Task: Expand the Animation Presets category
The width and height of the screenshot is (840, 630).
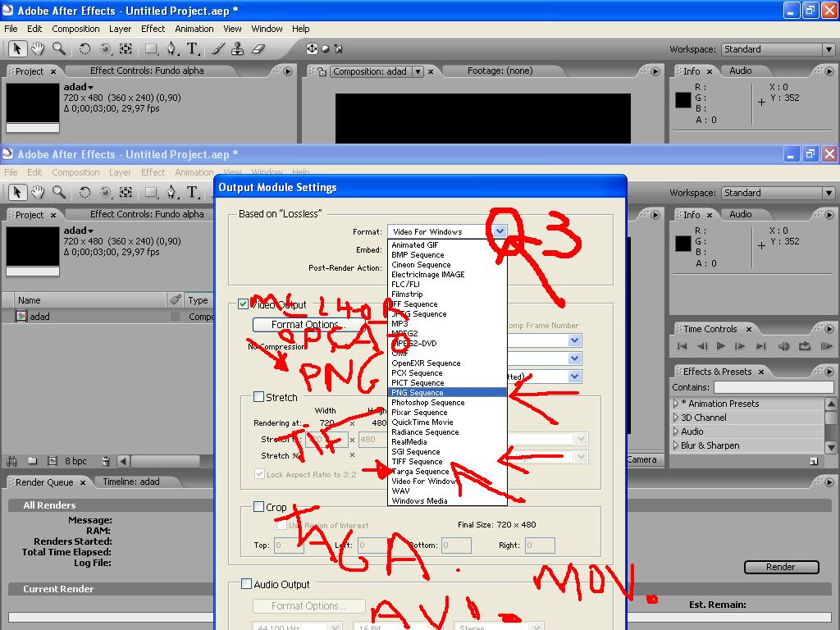Action: pos(676,404)
